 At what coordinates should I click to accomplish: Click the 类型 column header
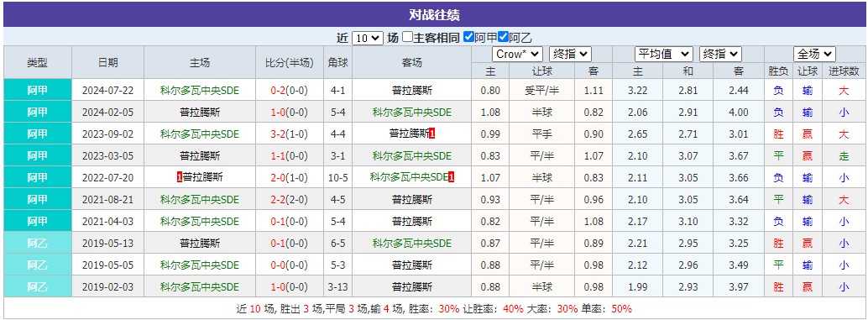[38, 62]
